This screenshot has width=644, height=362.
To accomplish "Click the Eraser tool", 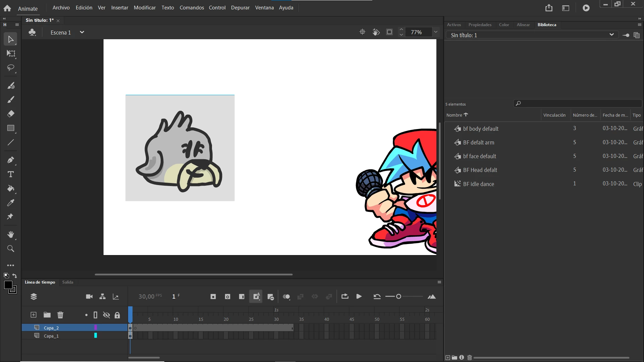I will tap(11, 114).
